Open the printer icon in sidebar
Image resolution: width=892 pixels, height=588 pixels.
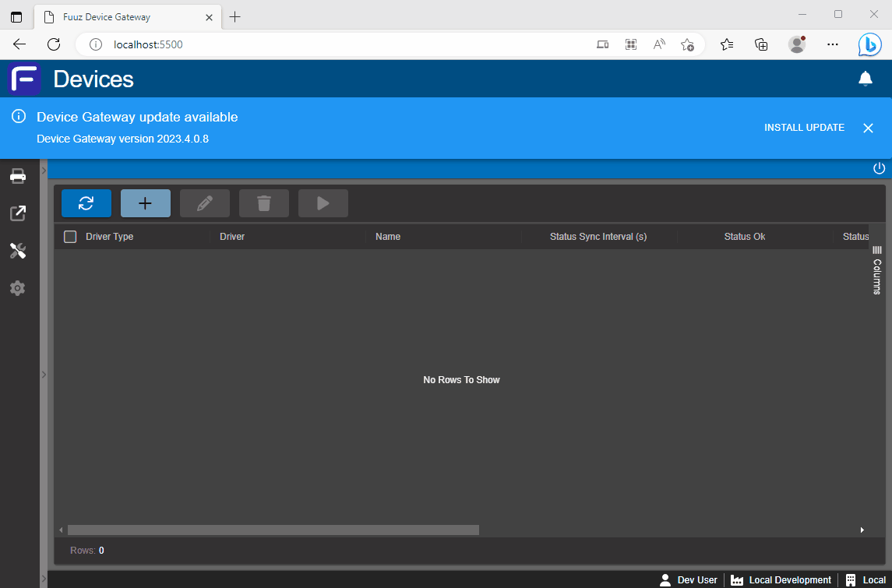18,176
